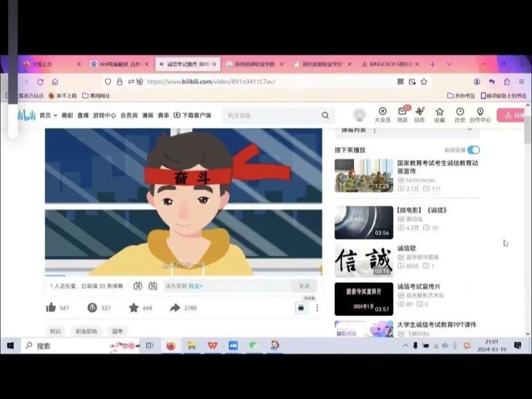
Task: Open the Firefox list-all-tabs chevron
Action: pyautogui.click(x=449, y=64)
